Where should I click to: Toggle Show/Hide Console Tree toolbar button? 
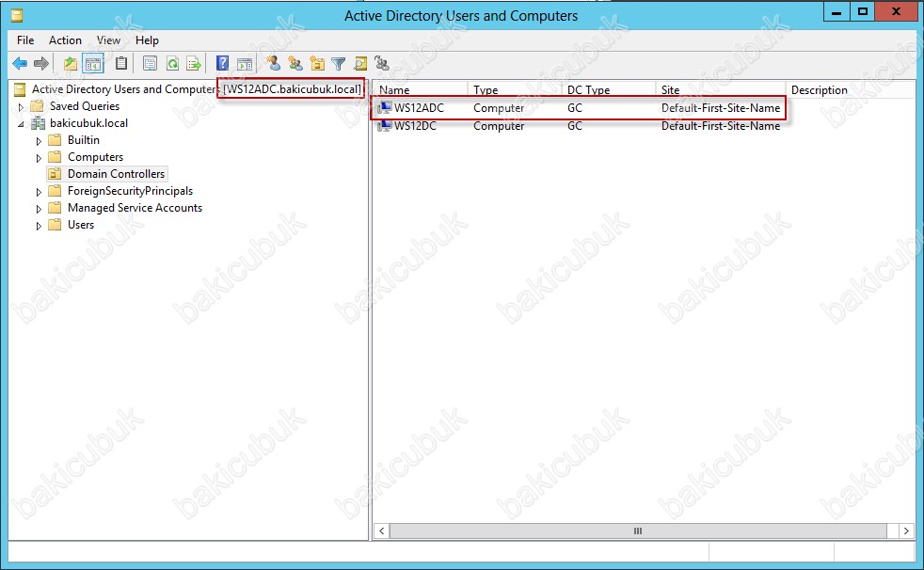93,64
